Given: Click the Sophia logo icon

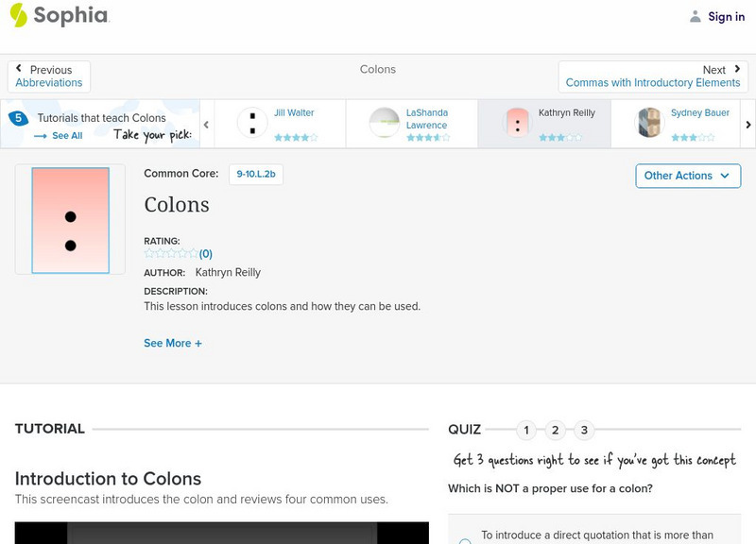Looking at the screenshot, I should (19, 15).
